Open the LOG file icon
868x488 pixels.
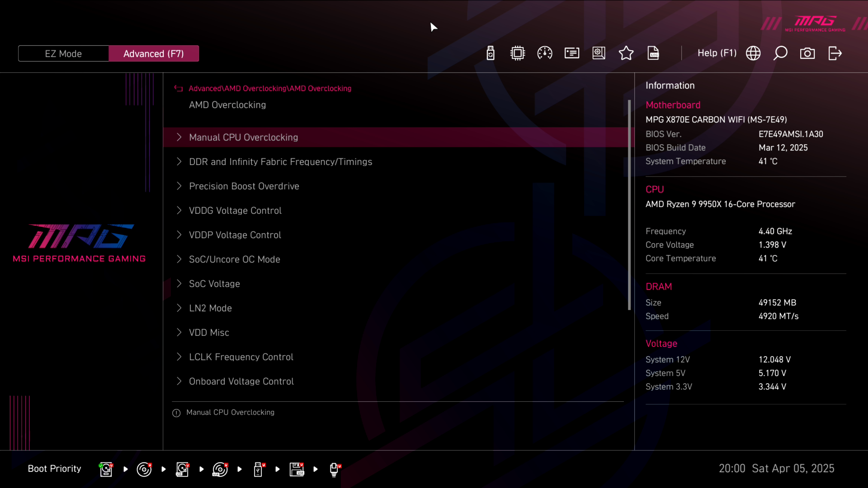tap(653, 53)
